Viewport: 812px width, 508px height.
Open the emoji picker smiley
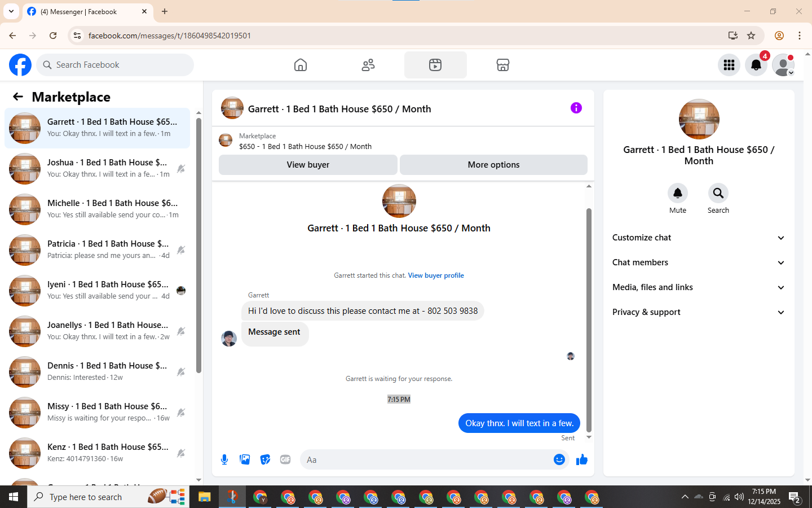click(559, 459)
